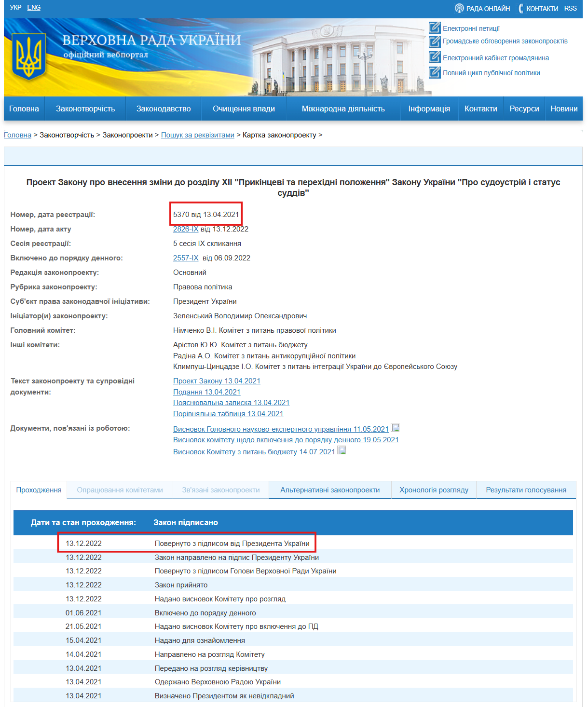588x707 pixels.
Task: Open agenda resolution 2557-IX link
Action: tap(186, 258)
